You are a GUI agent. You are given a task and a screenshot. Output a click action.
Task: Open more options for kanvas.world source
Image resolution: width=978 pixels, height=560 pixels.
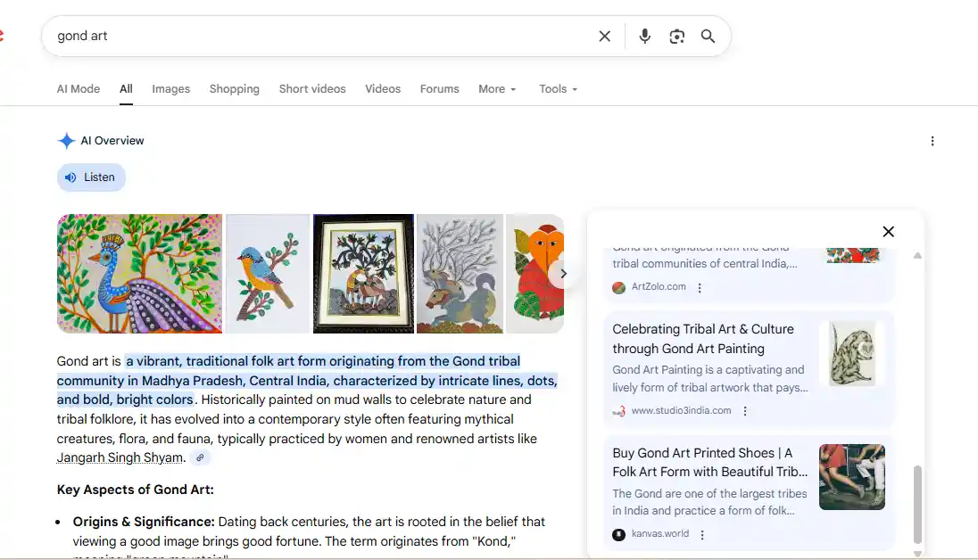tap(702, 534)
